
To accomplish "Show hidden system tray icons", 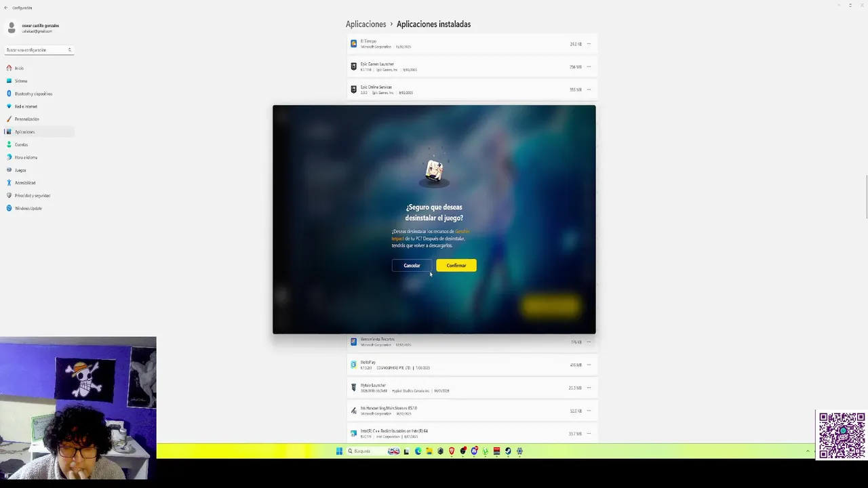I will [x=808, y=451].
